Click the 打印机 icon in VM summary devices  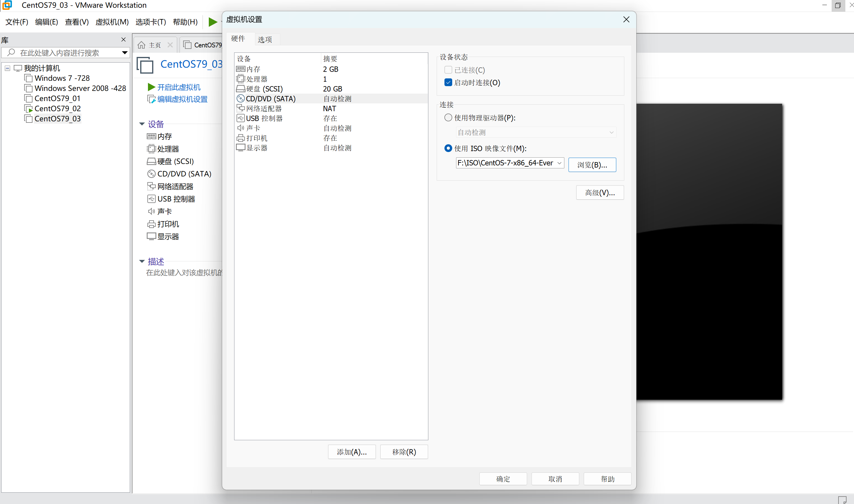(x=151, y=224)
